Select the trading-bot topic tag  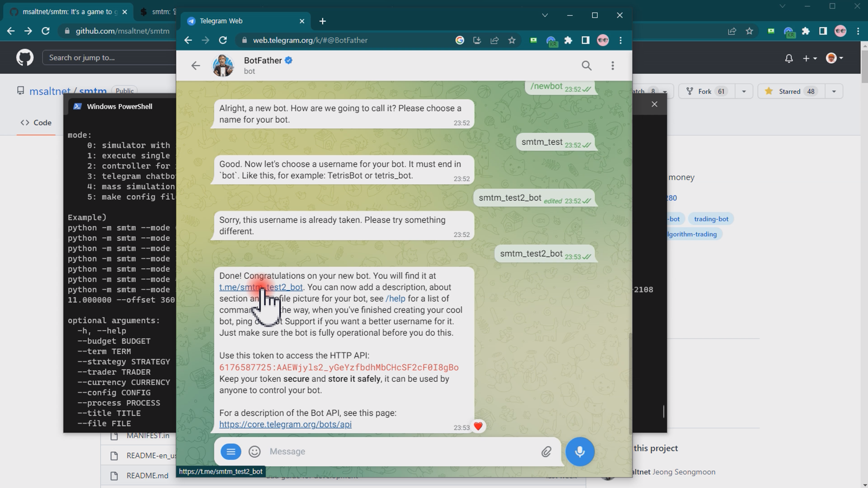coord(711,219)
